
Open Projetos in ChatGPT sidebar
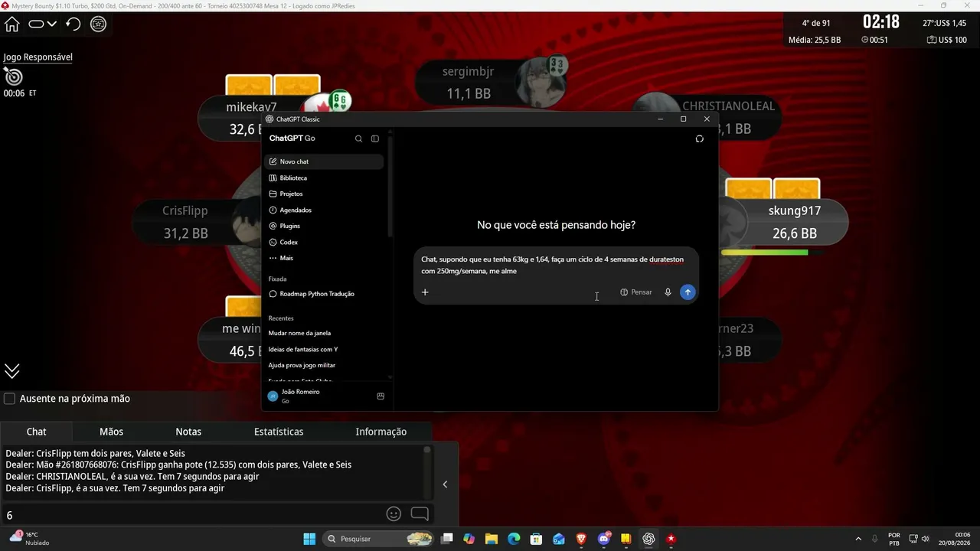click(x=324, y=194)
